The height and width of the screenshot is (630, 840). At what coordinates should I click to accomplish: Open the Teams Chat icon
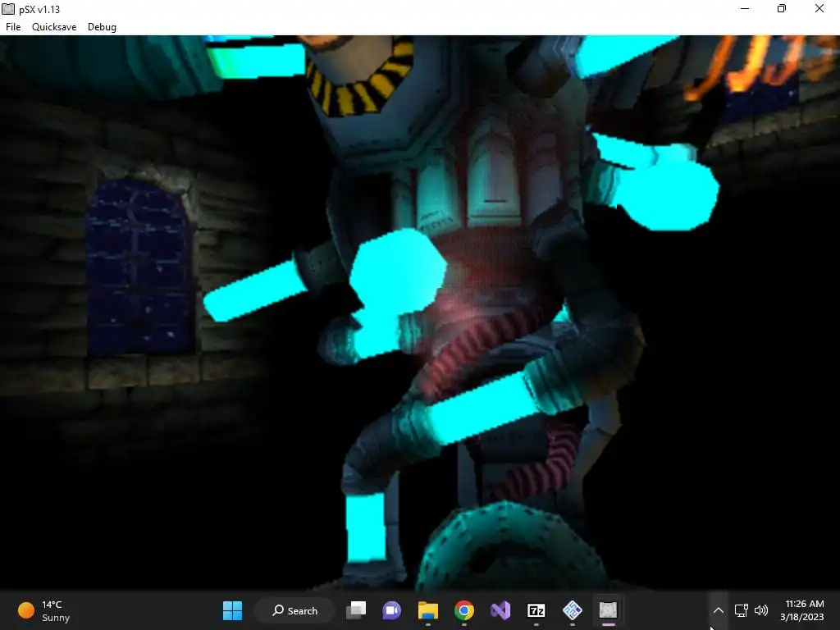click(x=391, y=610)
